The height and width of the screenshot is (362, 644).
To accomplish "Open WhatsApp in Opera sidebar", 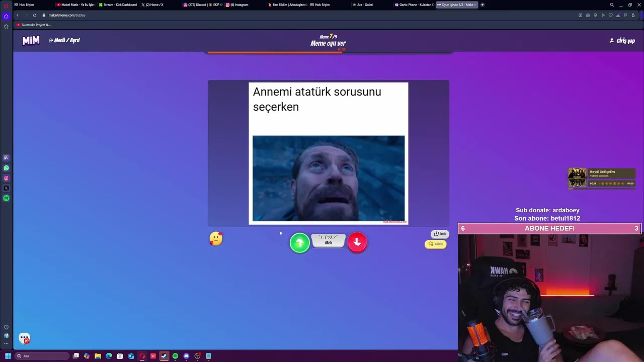I will [x=6, y=168].
